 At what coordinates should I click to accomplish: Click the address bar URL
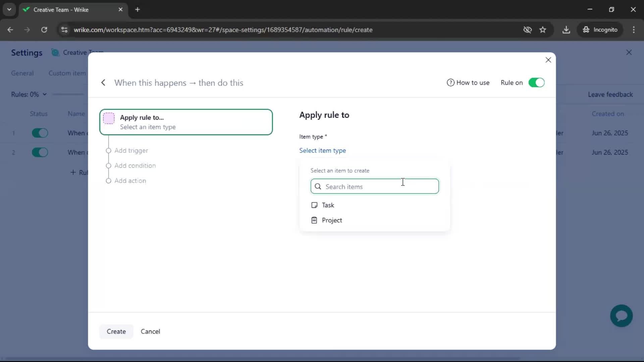[x=223, y=30]
